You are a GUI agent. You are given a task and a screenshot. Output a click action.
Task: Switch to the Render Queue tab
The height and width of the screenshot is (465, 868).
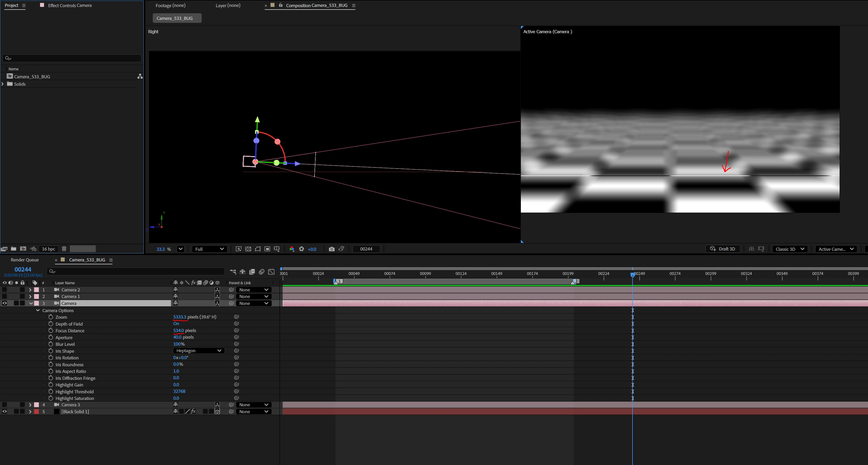tap(25, 260)
